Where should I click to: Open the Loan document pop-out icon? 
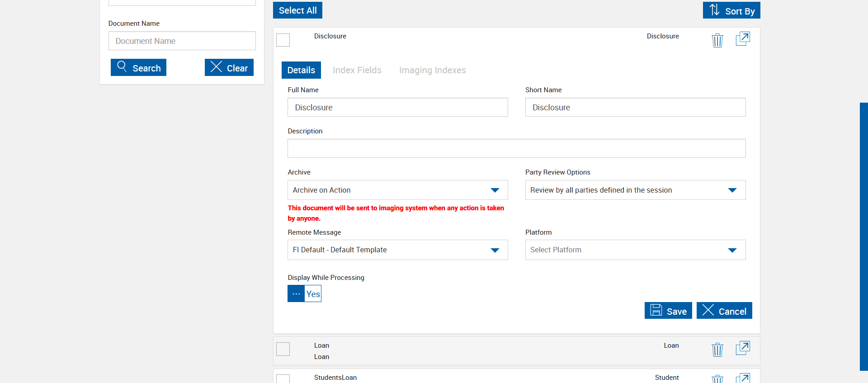[x=743, y=348]
